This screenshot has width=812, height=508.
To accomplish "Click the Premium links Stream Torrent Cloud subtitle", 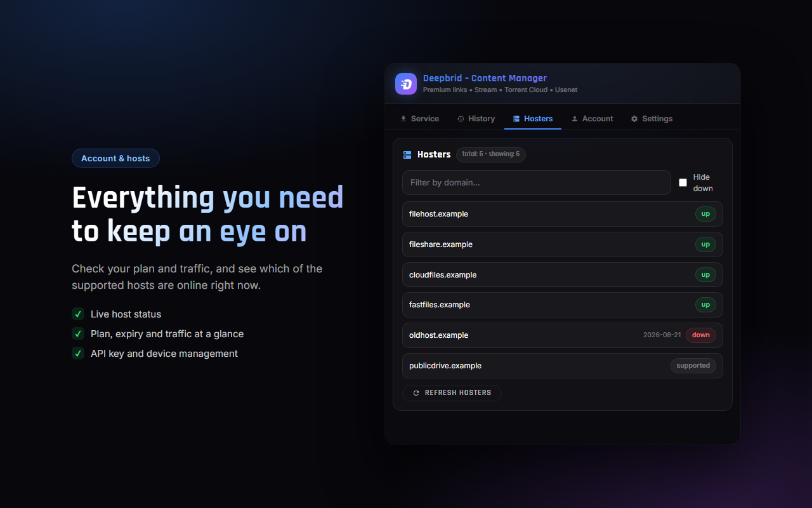I will (x=500, y=90).
